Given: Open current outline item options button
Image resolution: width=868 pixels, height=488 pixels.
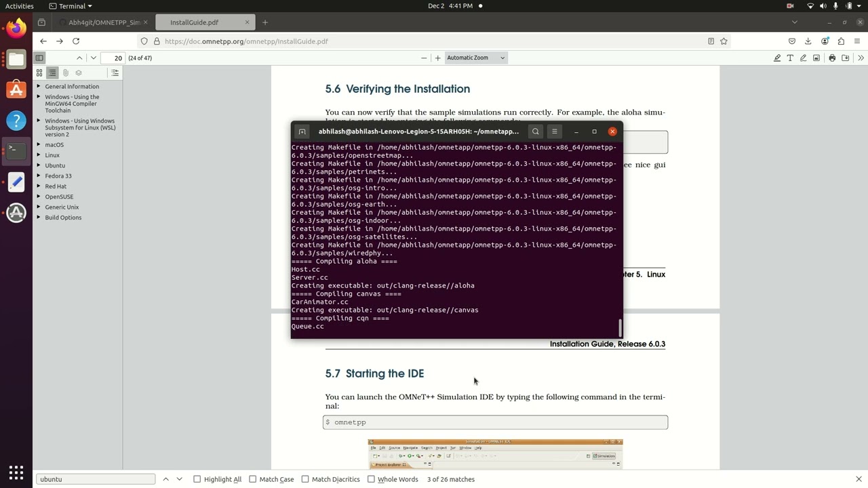Looking at the screenshot, I should tap(115, 73).
